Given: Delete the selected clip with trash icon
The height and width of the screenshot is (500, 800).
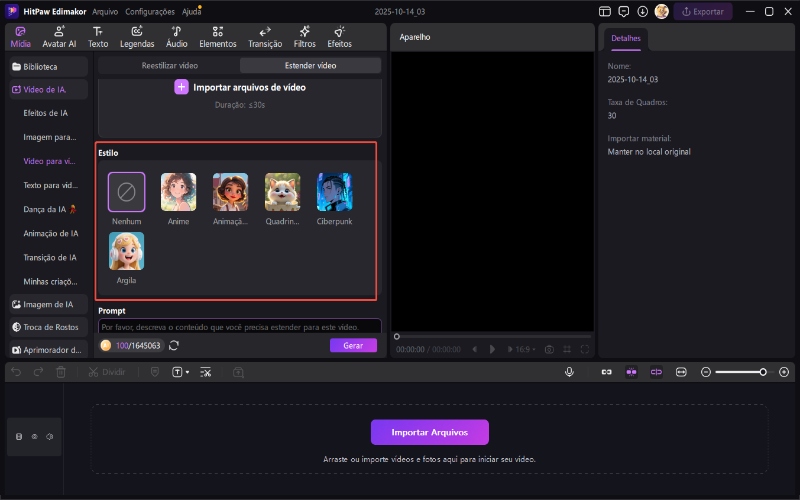Looking at the screenshot, I should (x=61, y=372).
